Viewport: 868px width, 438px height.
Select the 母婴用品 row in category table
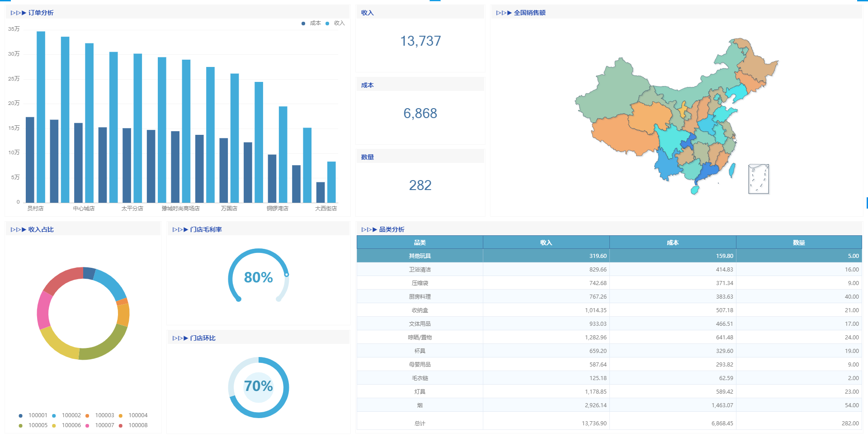coord(420,364)
